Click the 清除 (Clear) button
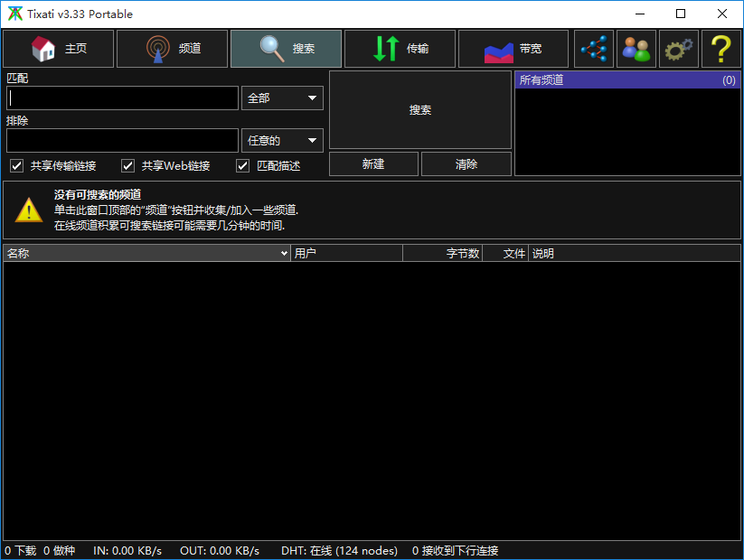This screenshot has height=560, width=744. 466,164
